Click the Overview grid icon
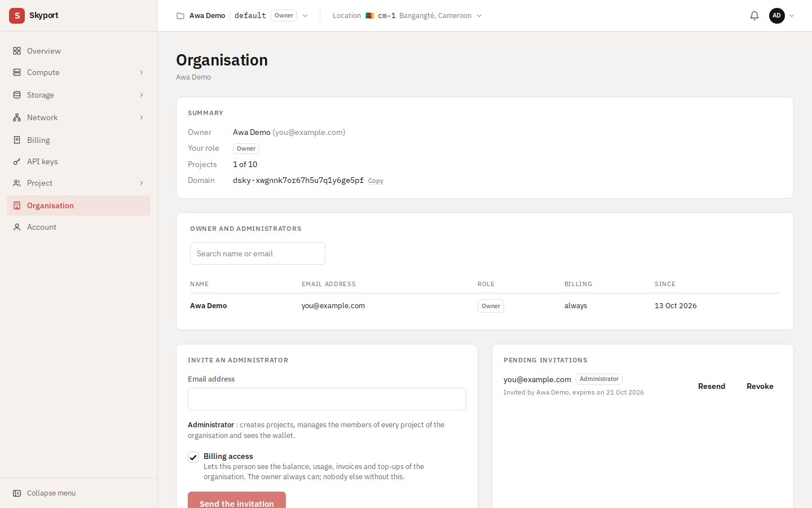This screenshot has width=812, height=508. [x=17, y=51]
